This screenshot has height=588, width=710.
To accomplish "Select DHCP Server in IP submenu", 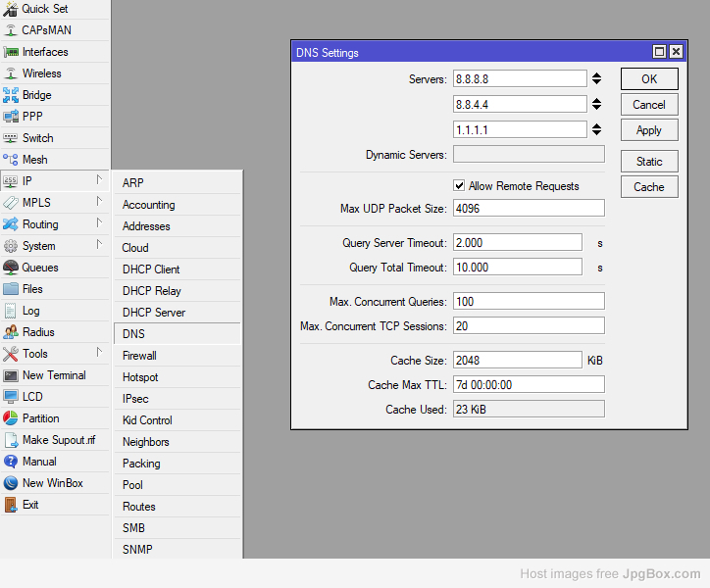I will point(154,313).
